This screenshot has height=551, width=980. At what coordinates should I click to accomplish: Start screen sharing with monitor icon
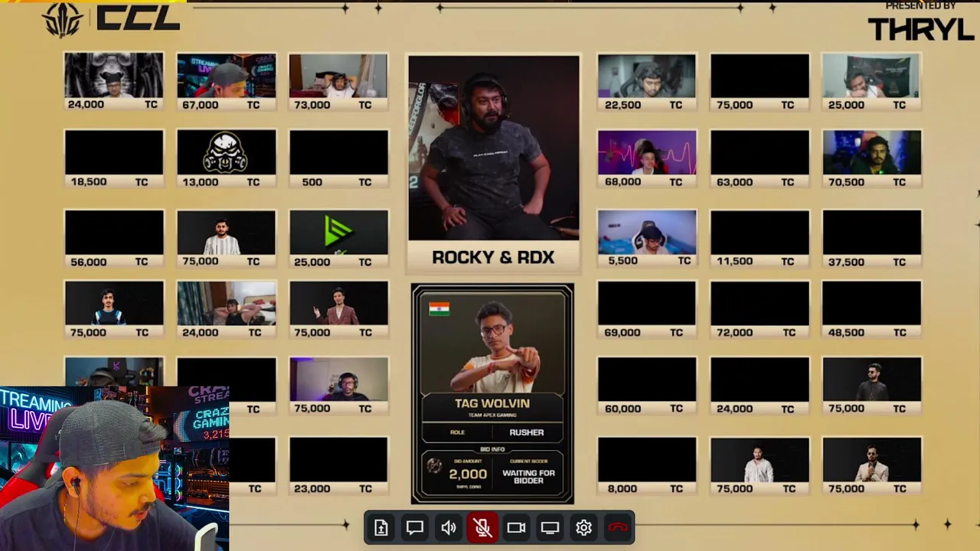pyautogui.click(x=550, y=527)
